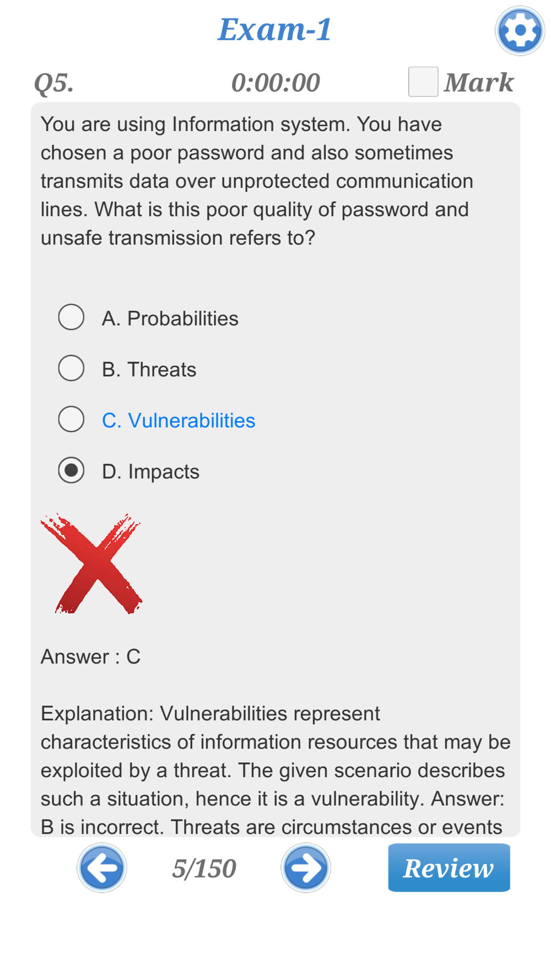This screenshot has height=980, width=551.
Task: Tap the question text about poor password
Action: point(257,181)
